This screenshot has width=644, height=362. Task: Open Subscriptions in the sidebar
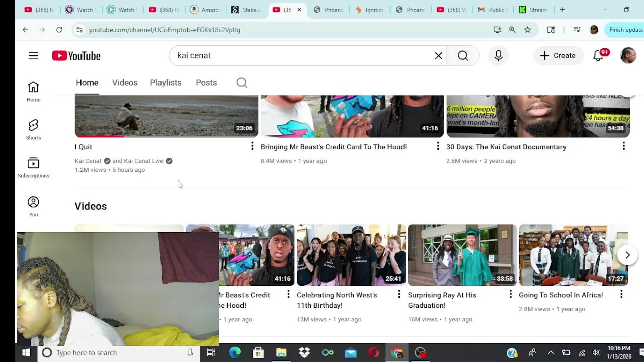coord(33,168)
